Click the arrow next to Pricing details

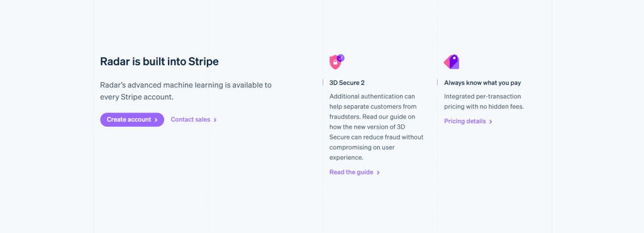click(491, 121)
